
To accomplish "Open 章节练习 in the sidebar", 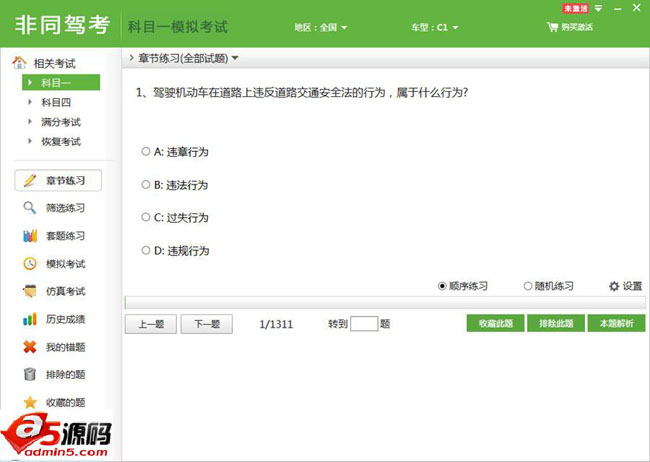I will coord(58,180).
